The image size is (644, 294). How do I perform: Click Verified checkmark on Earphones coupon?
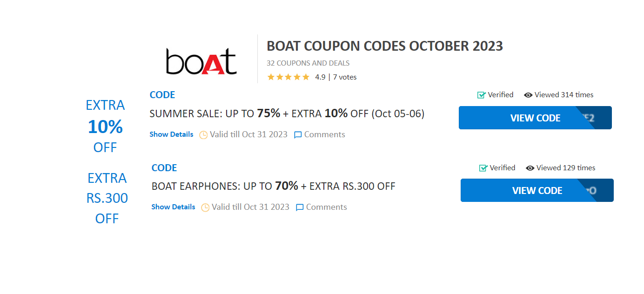[483, 168]
